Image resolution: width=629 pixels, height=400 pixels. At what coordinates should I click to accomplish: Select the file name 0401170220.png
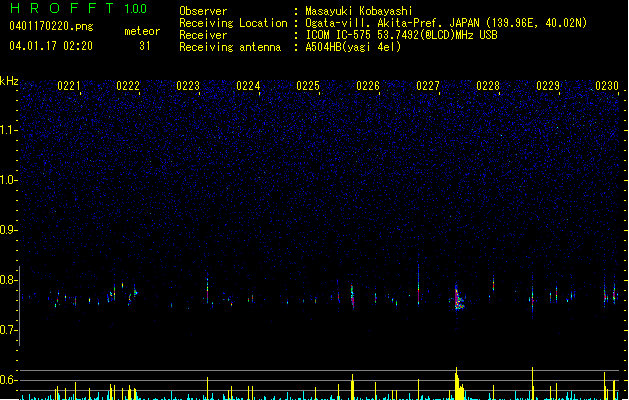51,26
